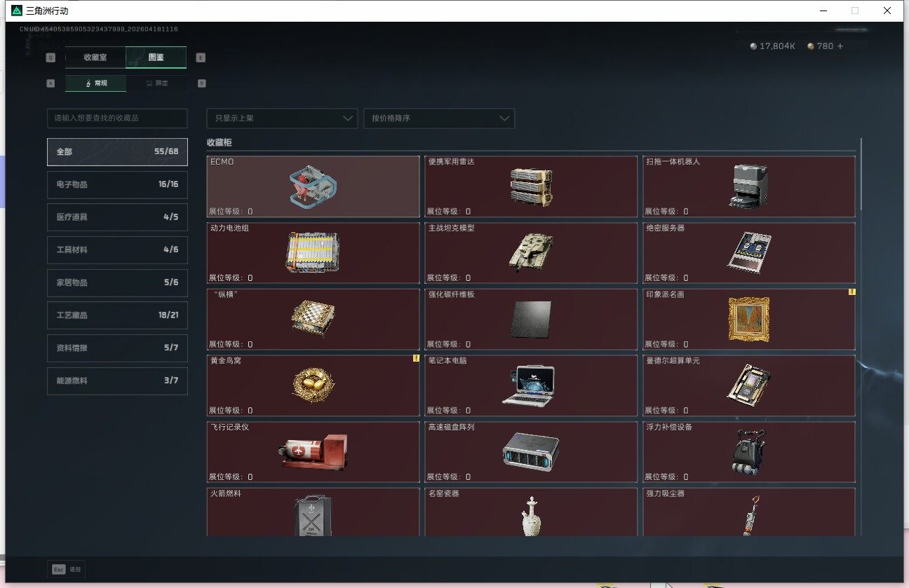Click the 展位等级 label under ECMO
Image resolution: width=909 pixels, height=588 pixels.
(x=231, y=211)
